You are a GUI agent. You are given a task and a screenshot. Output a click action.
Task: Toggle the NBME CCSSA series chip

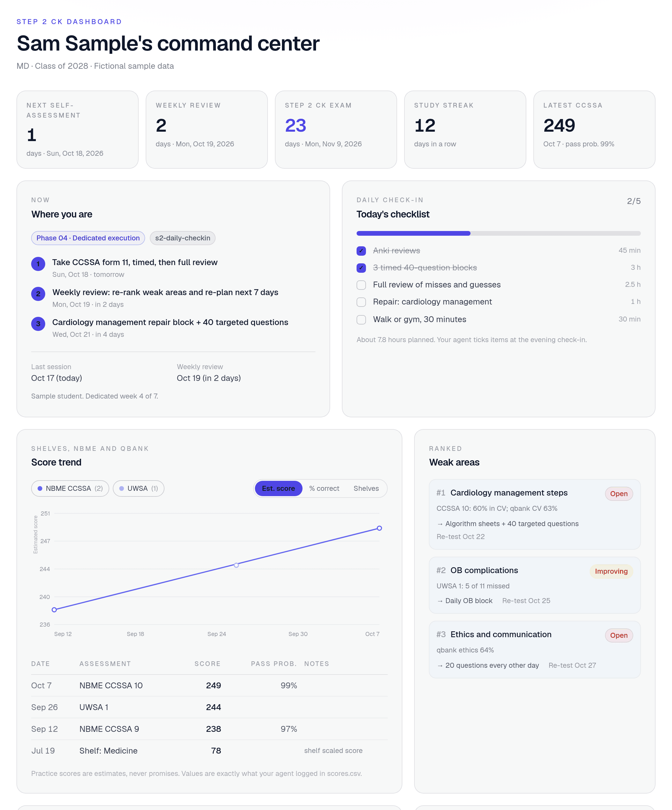[70, 488]
